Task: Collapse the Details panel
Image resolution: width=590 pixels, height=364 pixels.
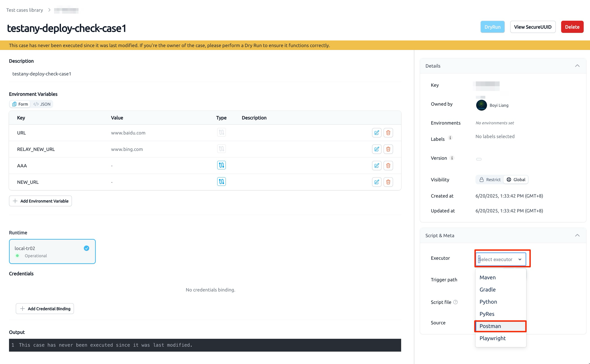Action: [x=577, y=66]
